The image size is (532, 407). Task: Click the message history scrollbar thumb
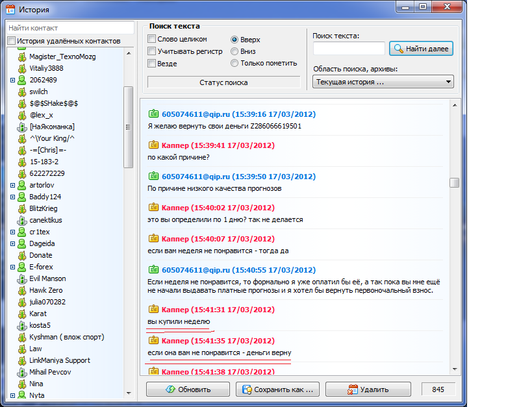454,182
